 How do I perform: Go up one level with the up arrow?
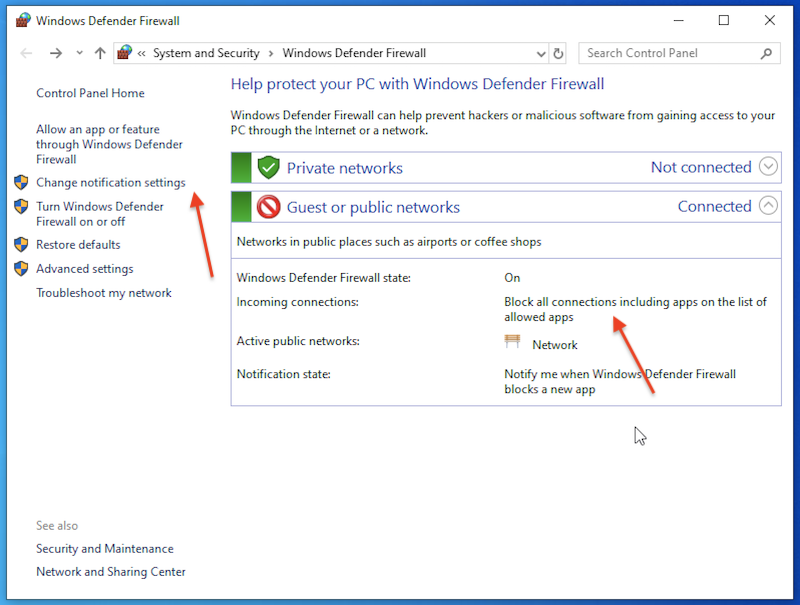100,53
